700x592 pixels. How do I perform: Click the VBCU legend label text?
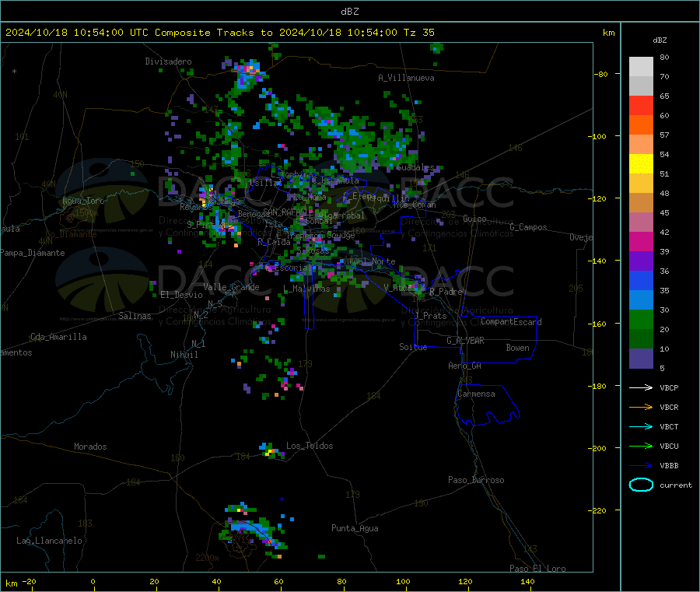coord(669,446)
